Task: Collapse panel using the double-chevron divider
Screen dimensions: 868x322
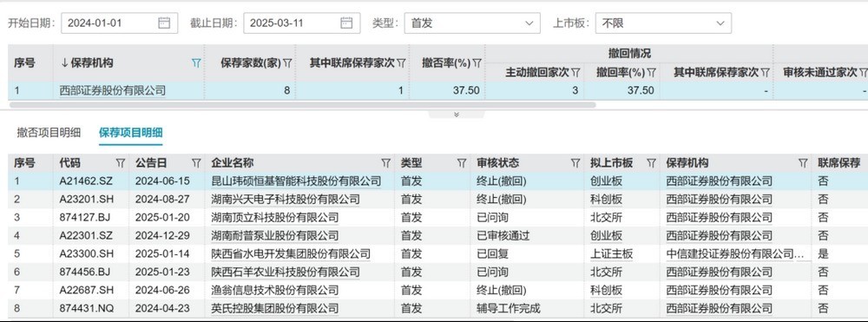Action: pyautogui.click(x=457, y=115)
